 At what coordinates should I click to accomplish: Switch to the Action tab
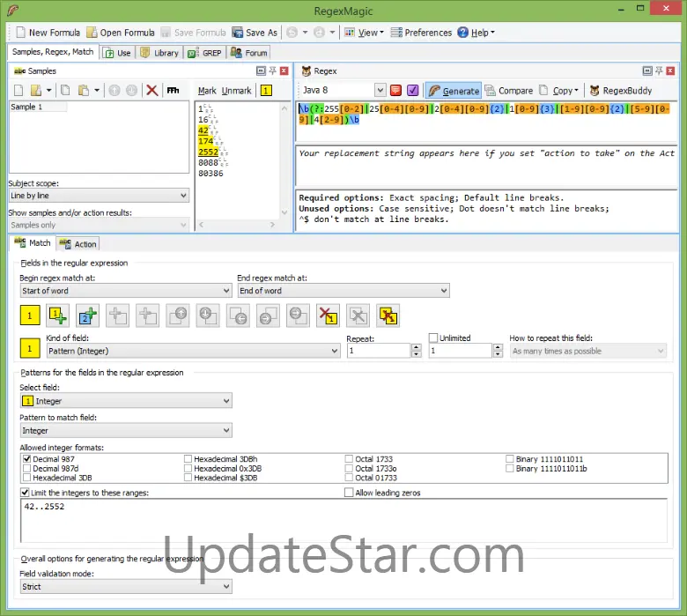[x=78, y=244]
